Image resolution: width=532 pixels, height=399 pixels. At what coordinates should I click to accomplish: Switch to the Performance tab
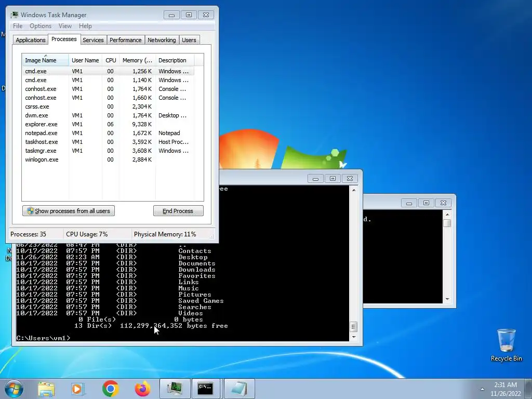[126, 40]
